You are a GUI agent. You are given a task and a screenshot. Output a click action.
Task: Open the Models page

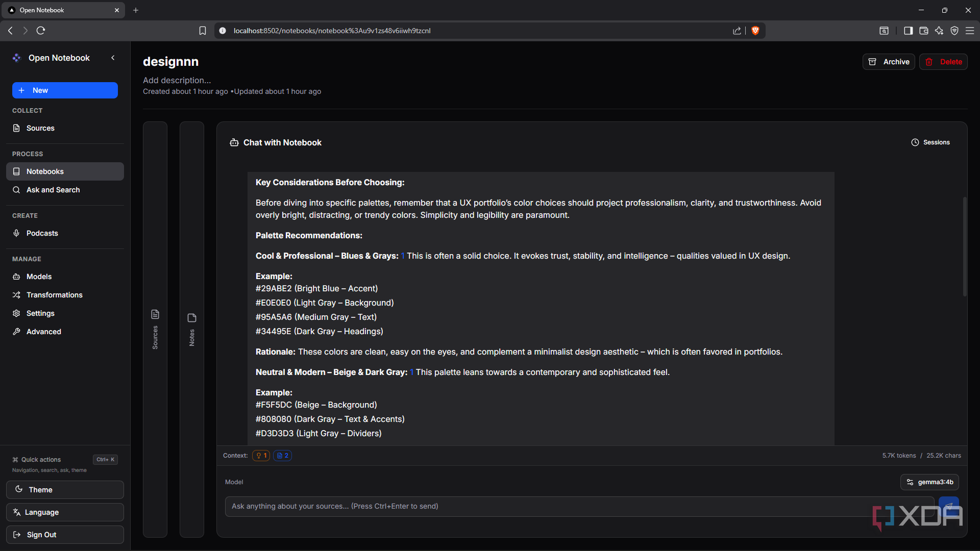65,277
